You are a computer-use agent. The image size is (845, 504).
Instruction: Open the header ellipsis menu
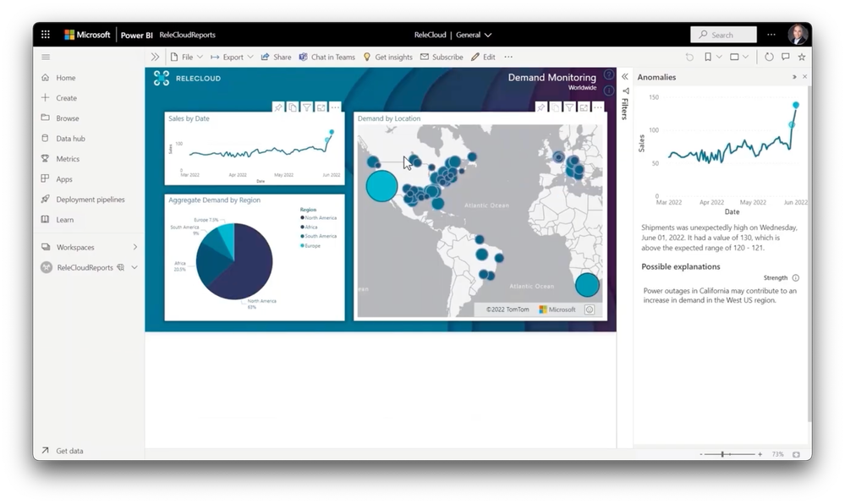tap(771, 35)
